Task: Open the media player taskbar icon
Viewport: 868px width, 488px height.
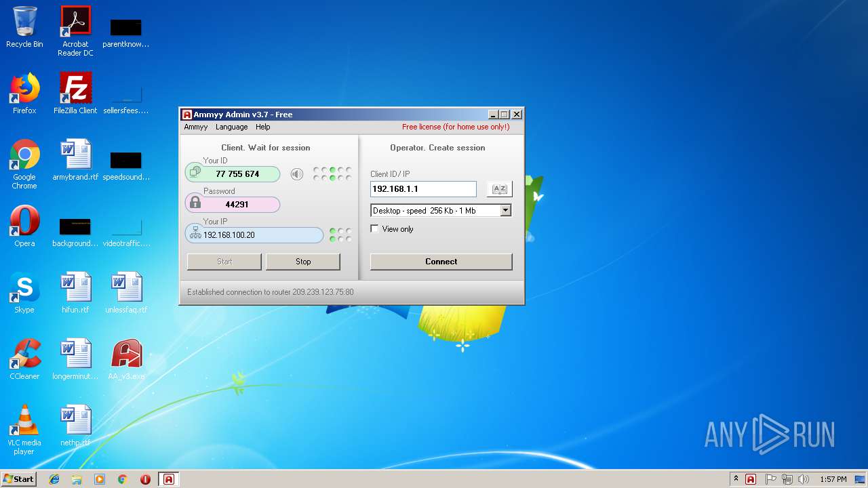Action: pos(100,479)
